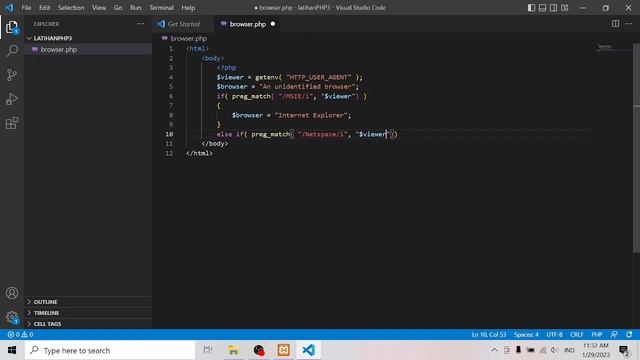Open the Explorer view in activity bar

coord(12,27)
